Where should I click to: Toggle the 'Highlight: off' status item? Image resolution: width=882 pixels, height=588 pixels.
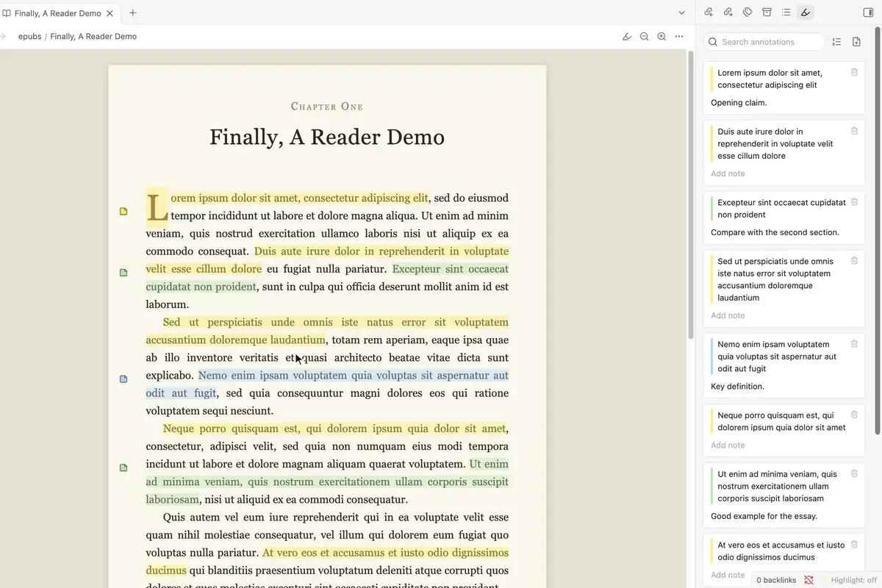pos(848,580)
